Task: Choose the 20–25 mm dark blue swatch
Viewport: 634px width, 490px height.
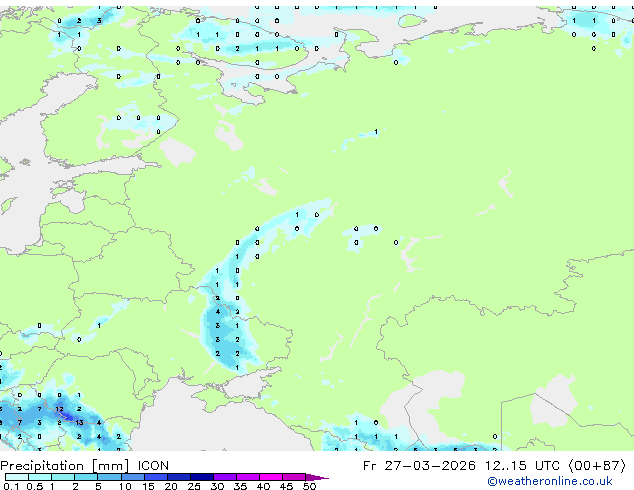Action: coord(178,477)
